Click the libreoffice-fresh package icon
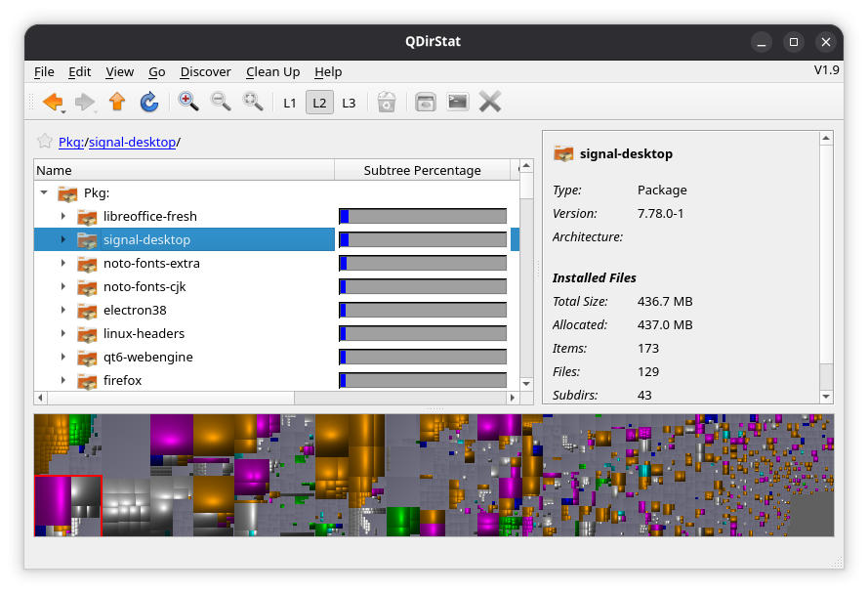This screenshot has height=593, width=868. [x=87, y=217]
